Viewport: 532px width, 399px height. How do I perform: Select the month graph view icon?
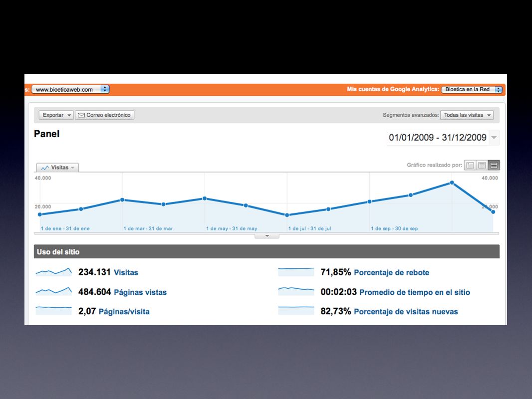coord(494,166)
